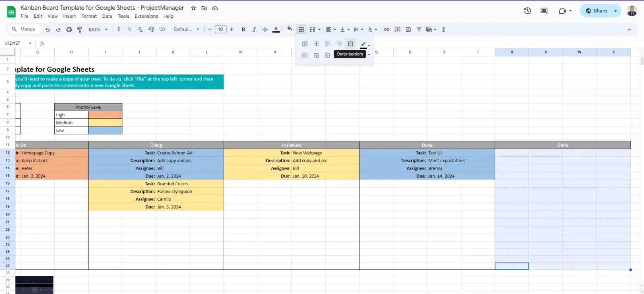Open the Share options dropdown arrow

coord(615,11)
